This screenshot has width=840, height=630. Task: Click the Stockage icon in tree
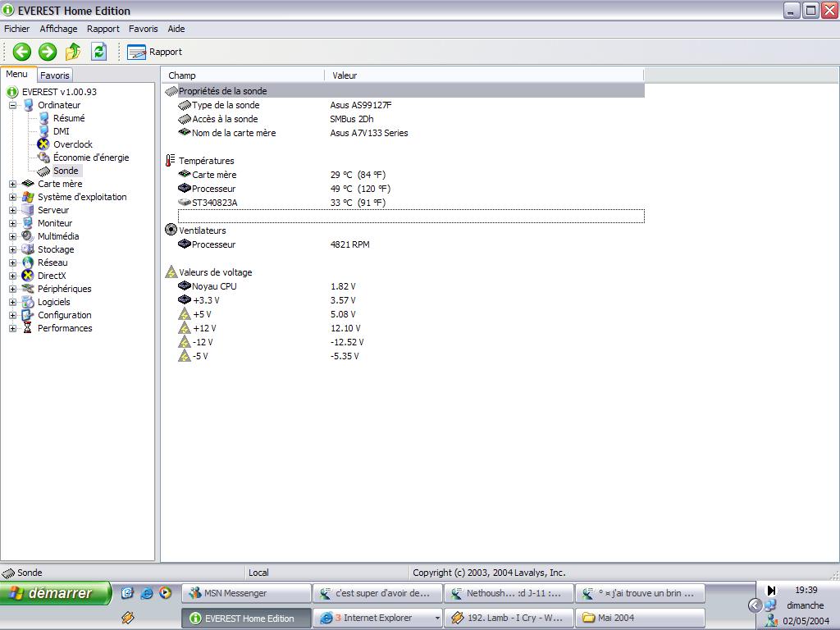pyautogui.click(x=28, y=249)
